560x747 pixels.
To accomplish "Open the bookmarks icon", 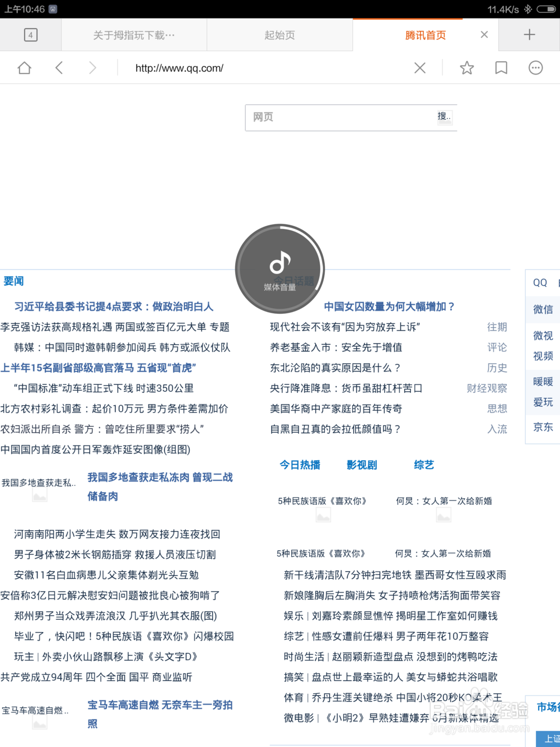I will pyautogui.click(x=501, y=68).
